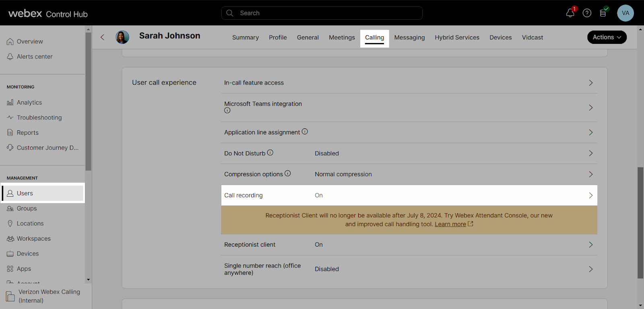Click the Alerts center bell icon
This screenshot has width=644, height=309.
(x=10, y=57)
